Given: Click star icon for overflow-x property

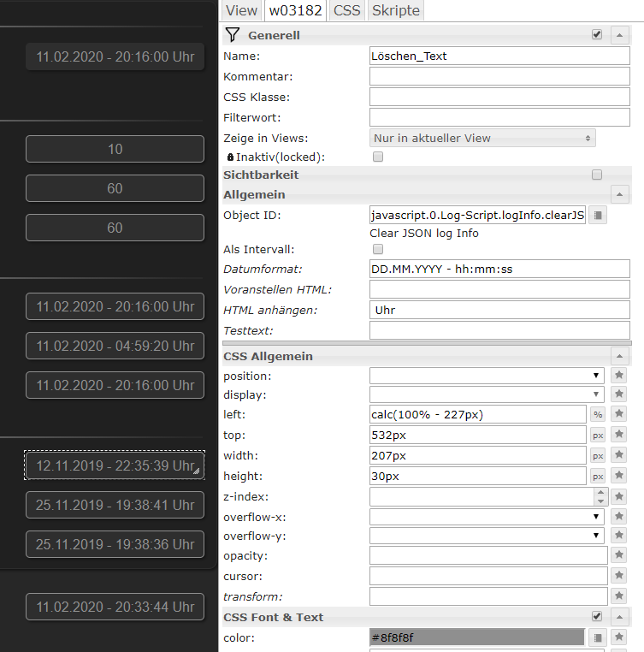Looking at the screenshot, I should coord(618,517).
